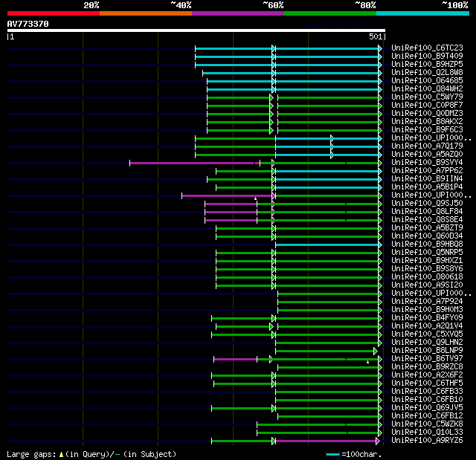Select the UniRef100_Q10L33 label
476x460 pixels.
click(427, 433)
